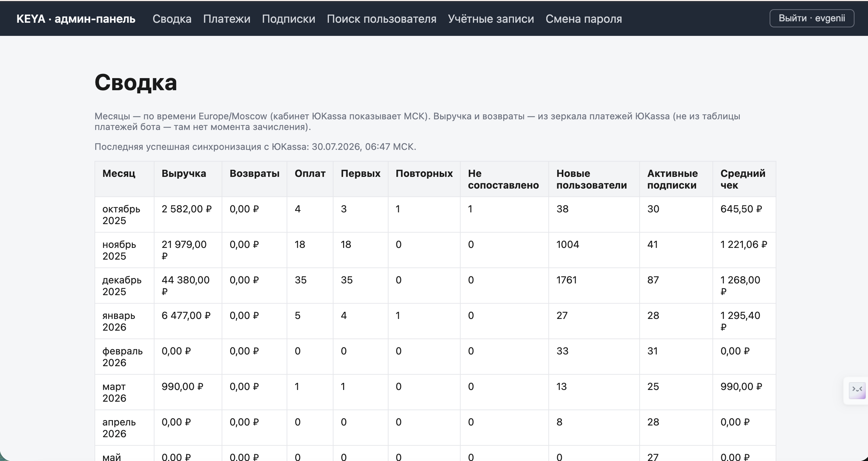
Task: Click active subscriptions value 30 for октябрь 2025
Action: point(653,209)
